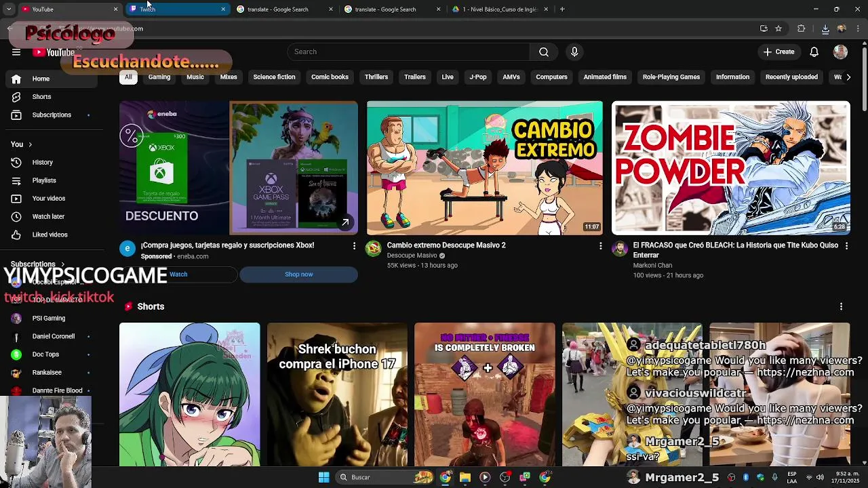Image resolution: width=868 pixels, height=488 pixels.
Task: Click the taskbar volume icon
Action: [x=820, y=477]
